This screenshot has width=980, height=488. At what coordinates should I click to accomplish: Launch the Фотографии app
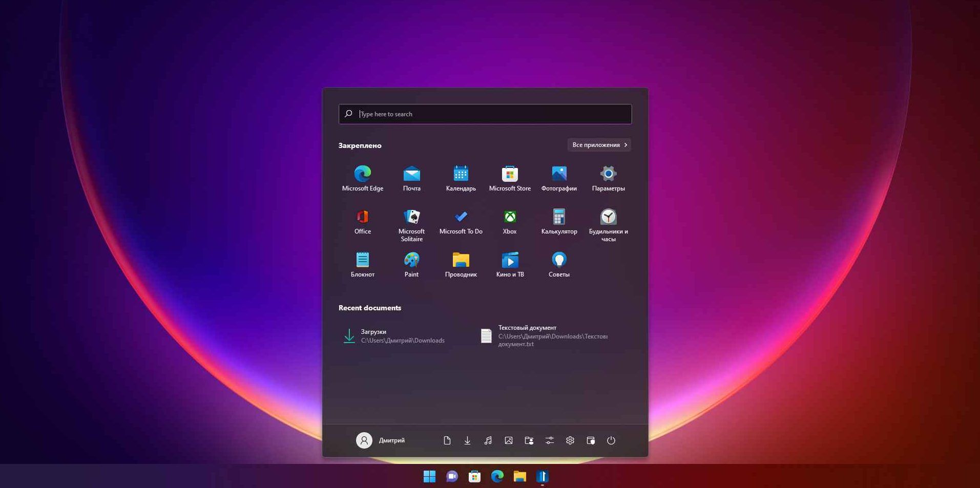(559, 178)
